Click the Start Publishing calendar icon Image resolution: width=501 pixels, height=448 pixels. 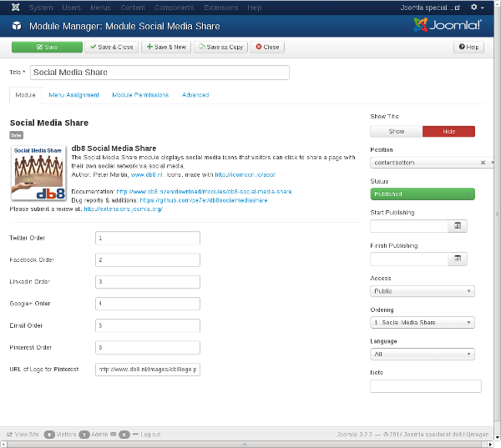(458, 226)
